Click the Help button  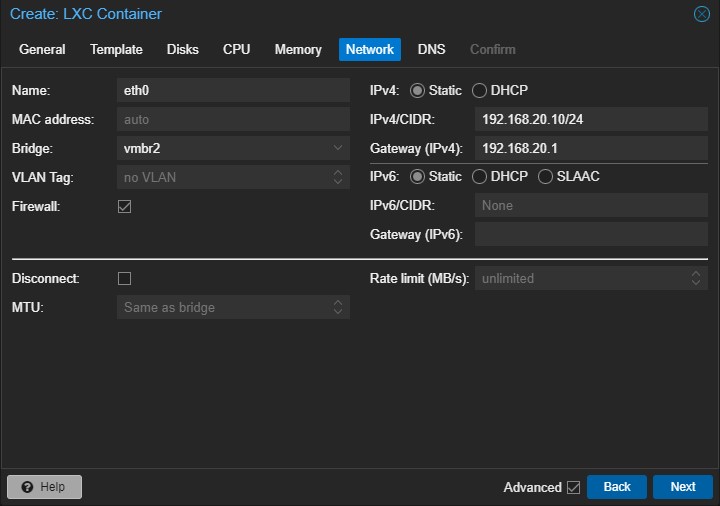pyautogui.click(x=44, y=487)
